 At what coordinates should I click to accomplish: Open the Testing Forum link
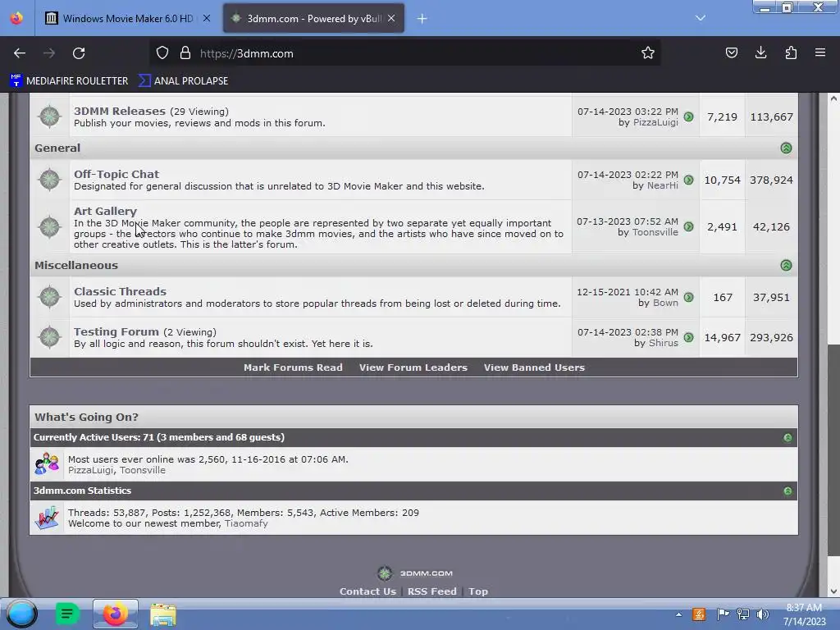coord(116,331)
